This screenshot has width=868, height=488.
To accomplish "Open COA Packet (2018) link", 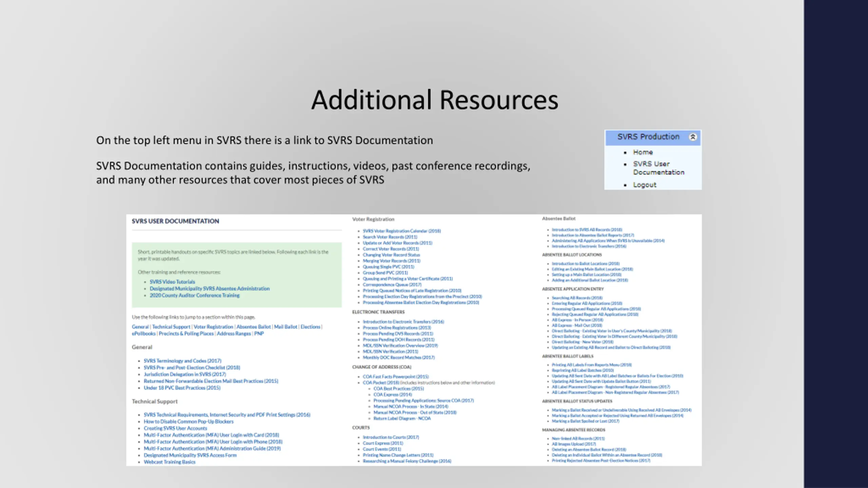I will pos(381,383).
